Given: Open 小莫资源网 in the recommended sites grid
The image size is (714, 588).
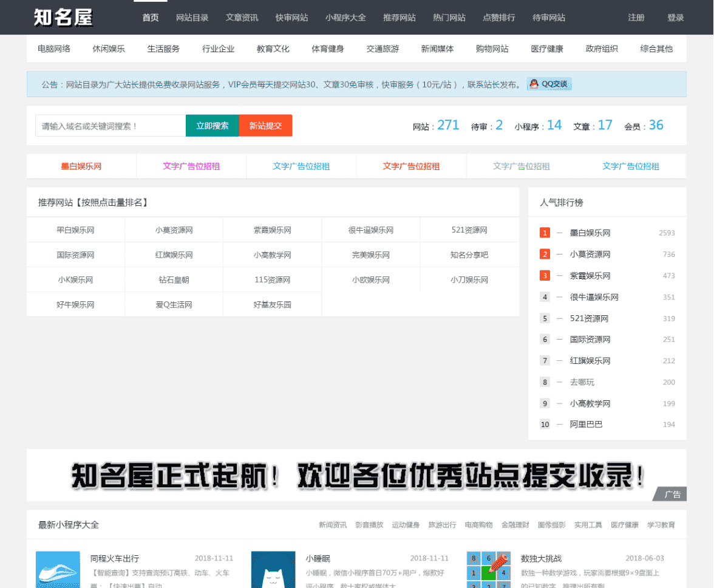Looking at the screenshot, I should pyautogui.click(x=174, y=230).
